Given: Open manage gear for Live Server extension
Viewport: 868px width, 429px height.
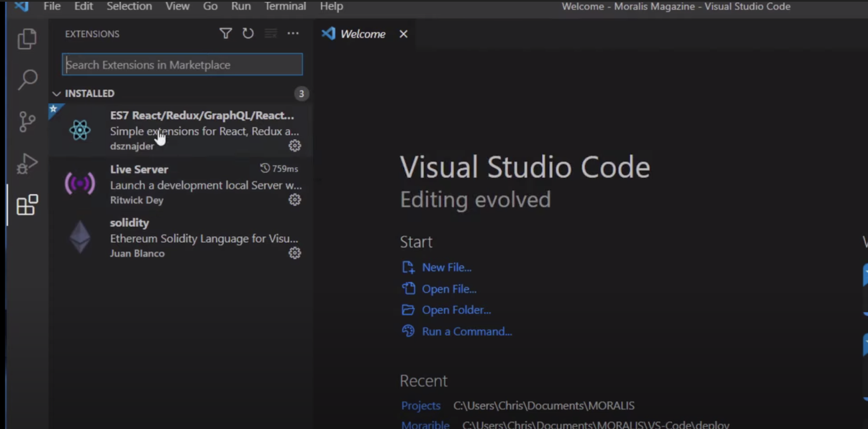Looking at the screenshot, I should (x=295, y=200).
